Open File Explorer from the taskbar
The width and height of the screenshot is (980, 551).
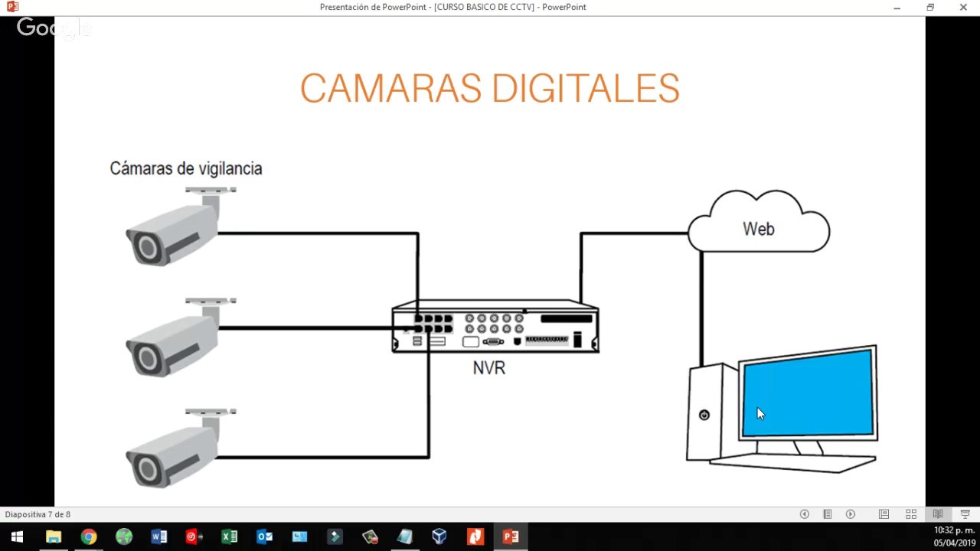(53, 536)
